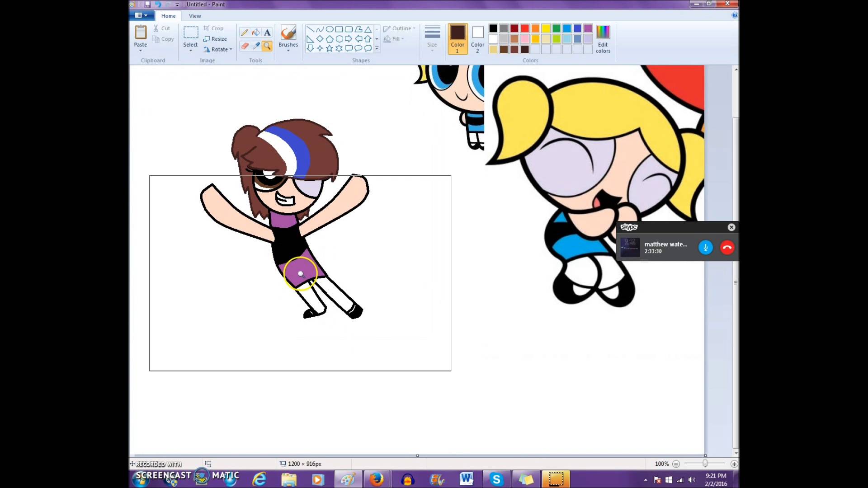Set Color 1 as active color
Image resolution: width=868 pixels, height=488 pixels.
457,38
